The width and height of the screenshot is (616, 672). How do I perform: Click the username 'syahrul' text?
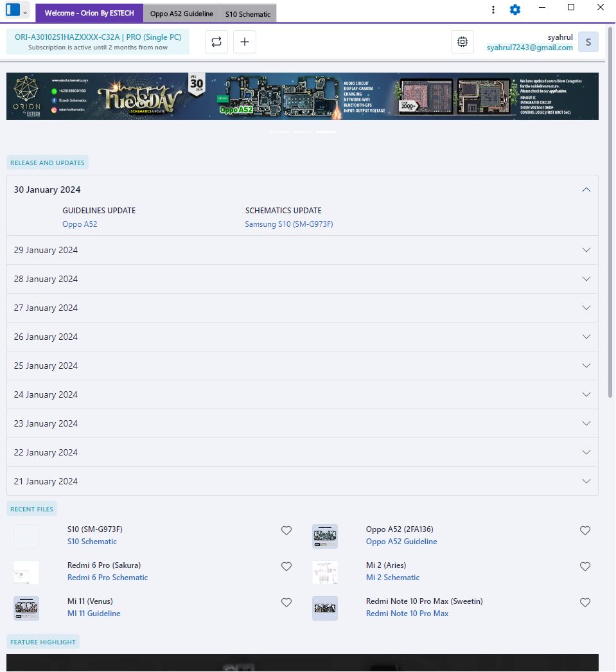[x=560, y=37]
